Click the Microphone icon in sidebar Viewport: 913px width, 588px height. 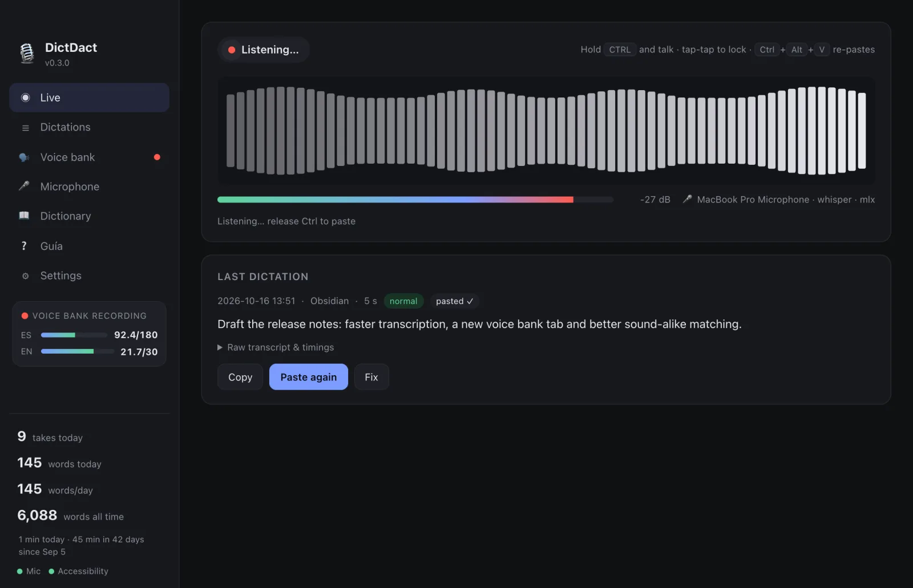24,186
